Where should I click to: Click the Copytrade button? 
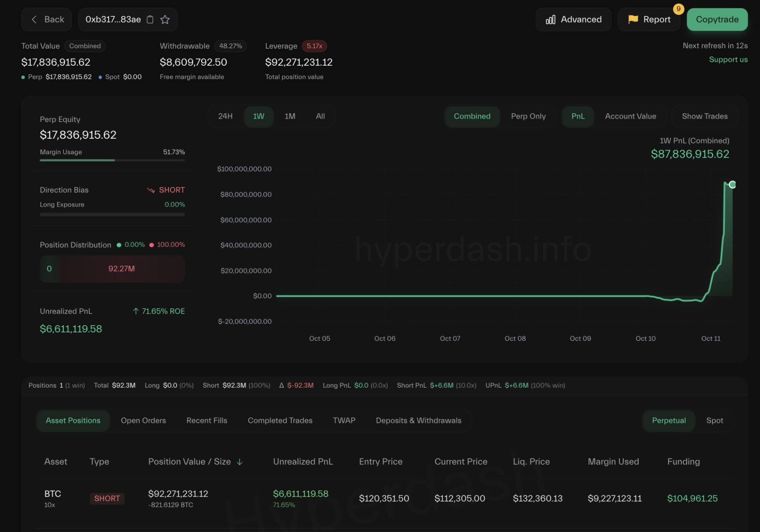(x=717, y=19)
